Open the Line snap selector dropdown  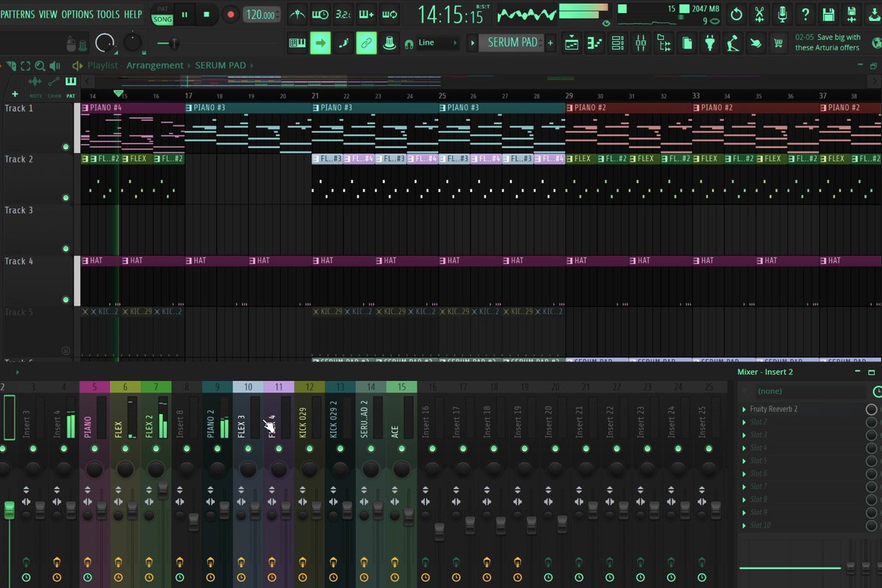coord(438,43)
